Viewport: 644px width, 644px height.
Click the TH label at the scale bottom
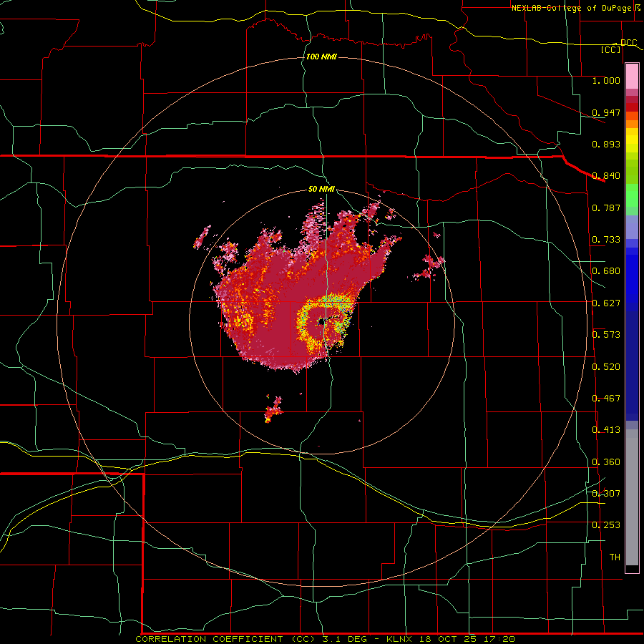615,557
